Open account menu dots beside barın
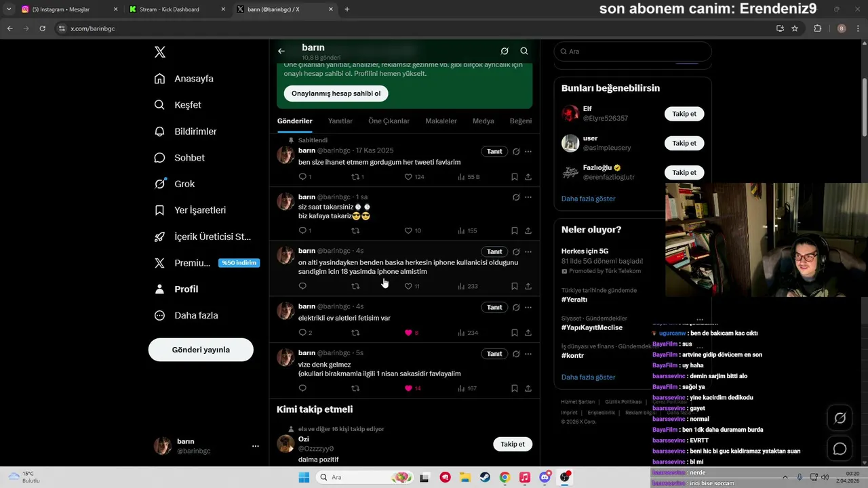 point(256,446)
